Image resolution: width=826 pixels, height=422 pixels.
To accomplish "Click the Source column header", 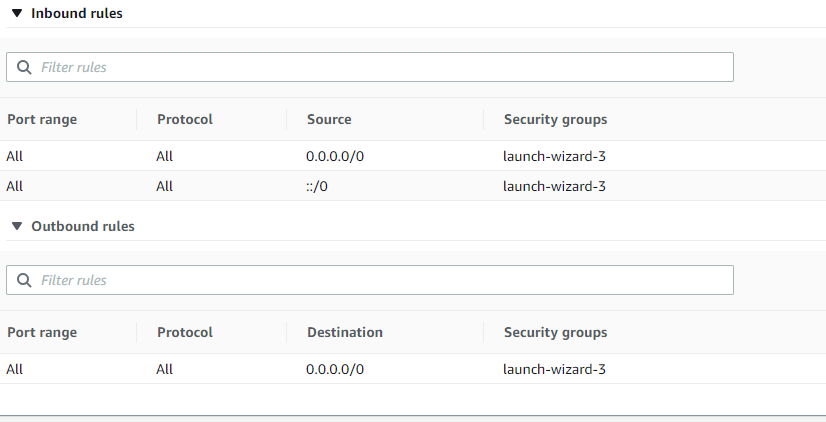I will point(329,120).
